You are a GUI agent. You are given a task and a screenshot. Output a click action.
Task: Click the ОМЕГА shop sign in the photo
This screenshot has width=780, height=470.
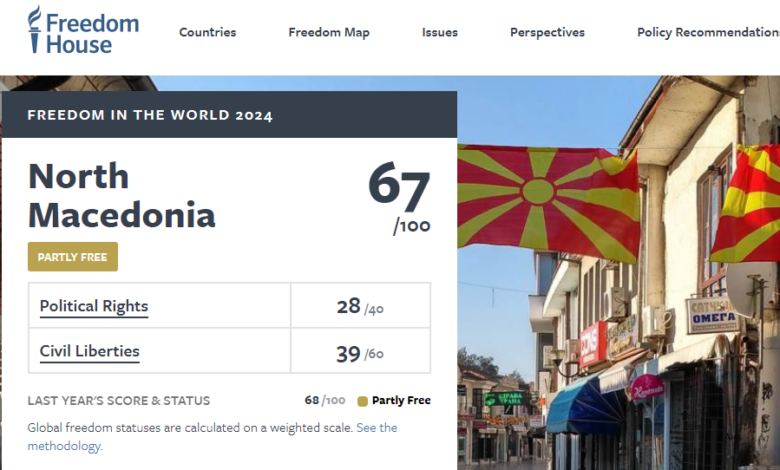[712, 316]
